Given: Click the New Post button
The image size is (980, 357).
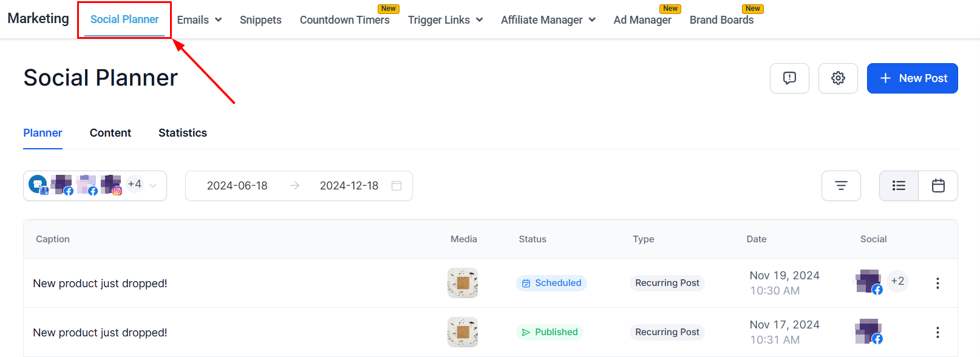Looking at the screenshot, I should (x=912, y=78).
